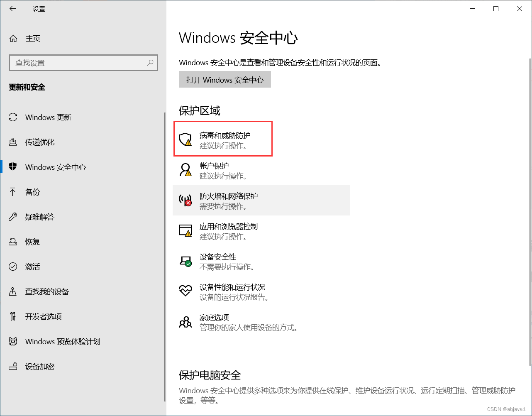Viewport: 532px width, 416px height.
Task: Click the window warning icon for 应用和浏览器控制
Action: click(185, 230)
